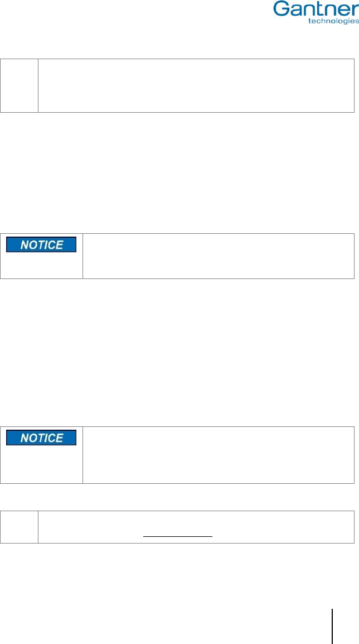Click the empty header area left of Gantner logo
This screenshot has width=359, height=644.
coord(134,14)
